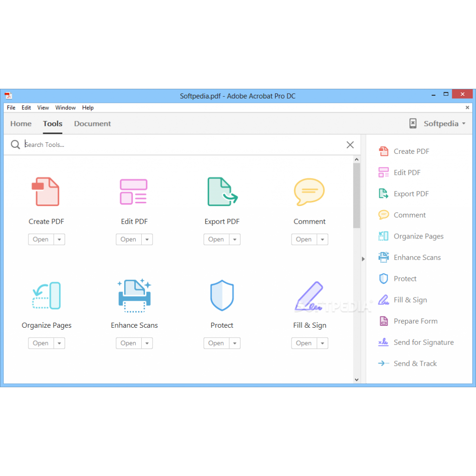This screenshot has height=476, width=476.
Task: Select the Protect shield icon
Action: click(222, 295)
